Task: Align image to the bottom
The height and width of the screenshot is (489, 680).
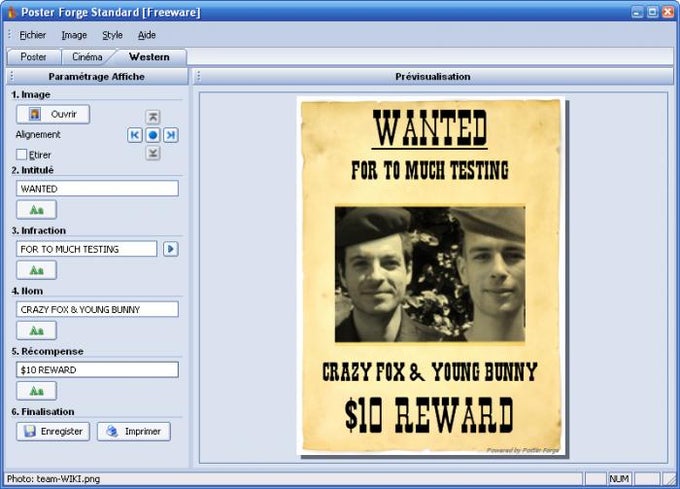Action: pos(152,153)
